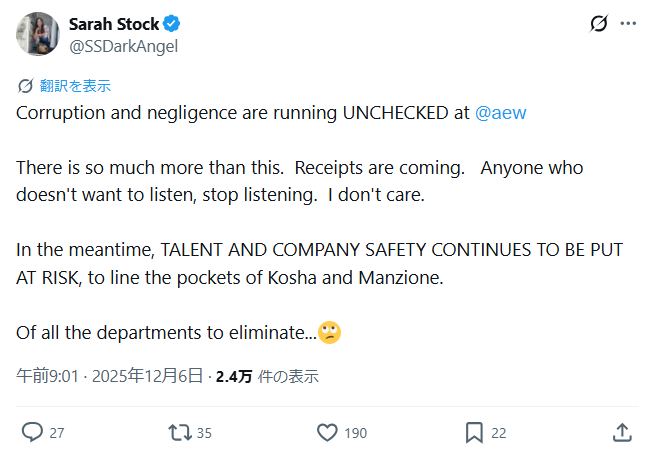This screenshot has width=651, height=451.
Task: Click the small icon beside 翻訳を表示
Action: coord(25,86)
